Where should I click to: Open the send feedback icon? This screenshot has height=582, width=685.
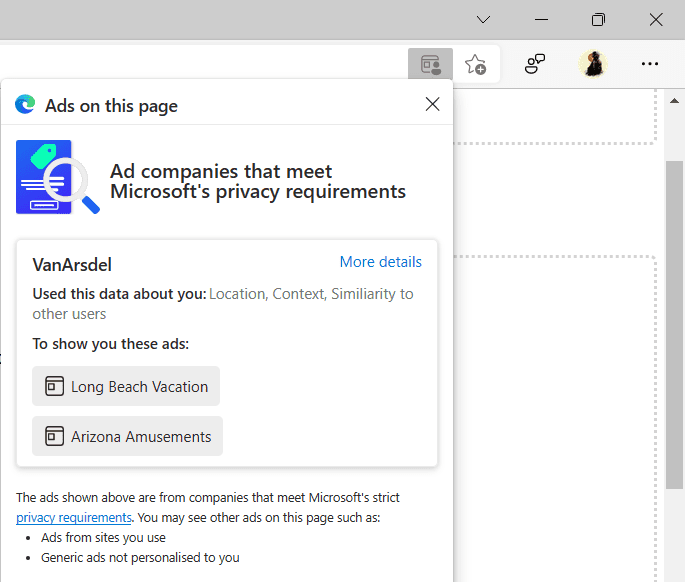click(x=535, y=65)
